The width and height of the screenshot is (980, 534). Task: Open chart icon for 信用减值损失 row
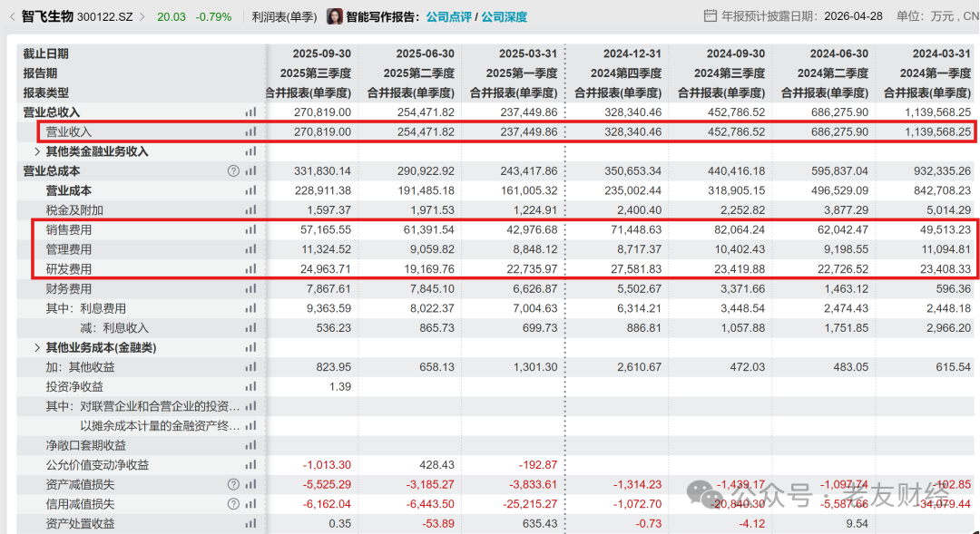point(250,504)
